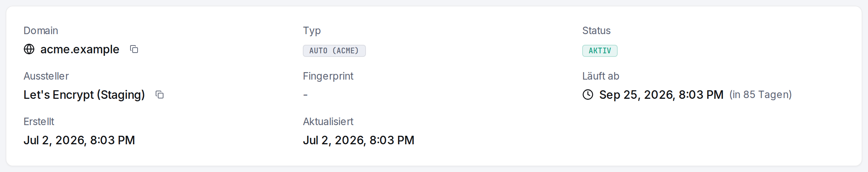The width and height of the screenshot is (868, 172).
Task: Click the Domain field label
Action: click(41, 31)
